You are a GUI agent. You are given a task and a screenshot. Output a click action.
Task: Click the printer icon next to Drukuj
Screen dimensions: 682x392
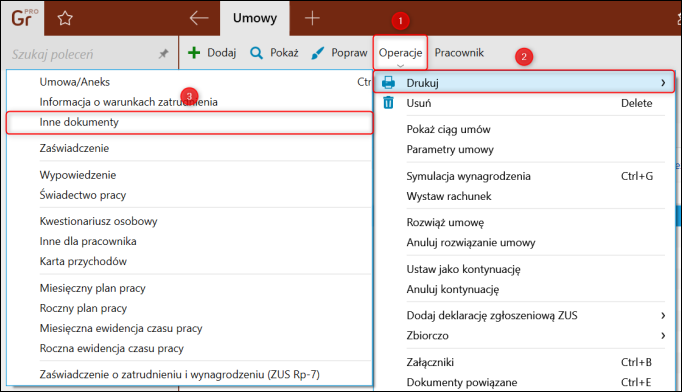coord(388,82)
